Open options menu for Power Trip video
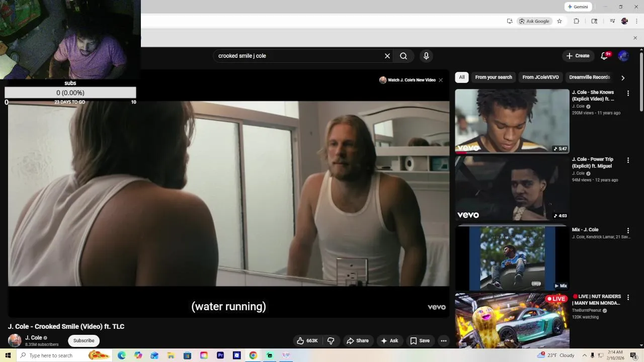 (628, 160)
